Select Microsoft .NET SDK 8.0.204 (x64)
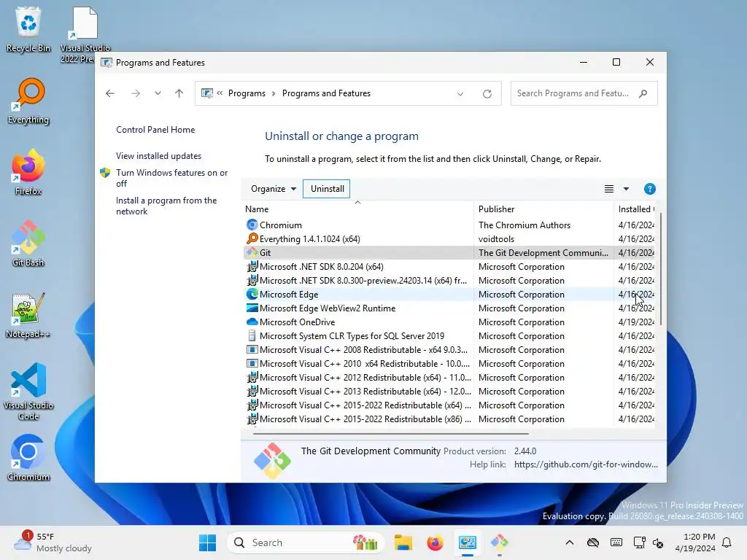Screen dimensions: 747x560 (x=449, y=266)
